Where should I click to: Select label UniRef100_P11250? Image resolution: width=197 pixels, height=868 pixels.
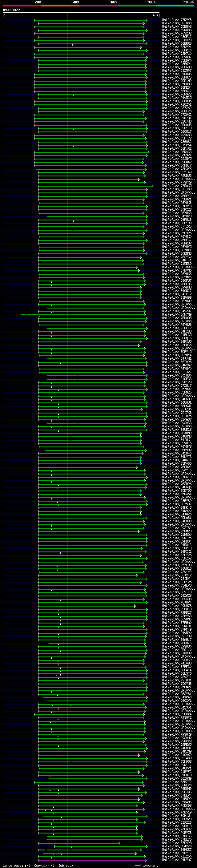point(177,856)
